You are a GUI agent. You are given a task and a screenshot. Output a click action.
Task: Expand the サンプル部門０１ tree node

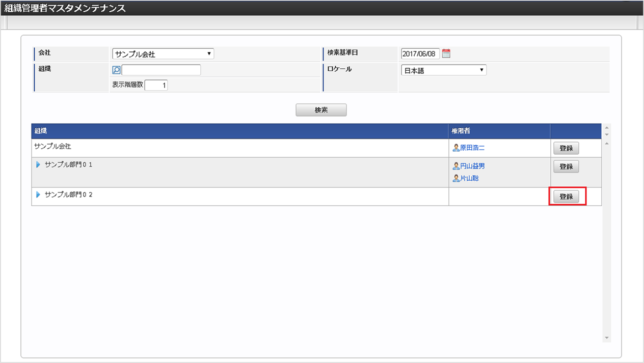tap(38, 165)
